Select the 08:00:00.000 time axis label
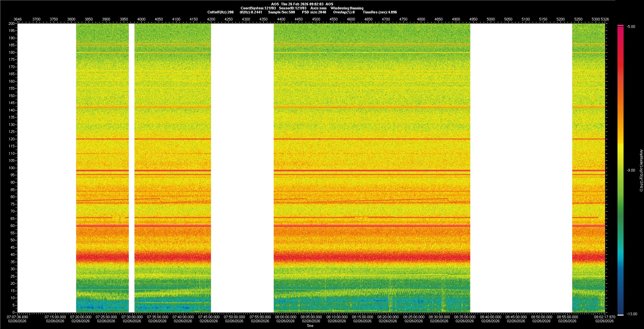The width and height of the screenshot is (644, 329). click(286, 317)
